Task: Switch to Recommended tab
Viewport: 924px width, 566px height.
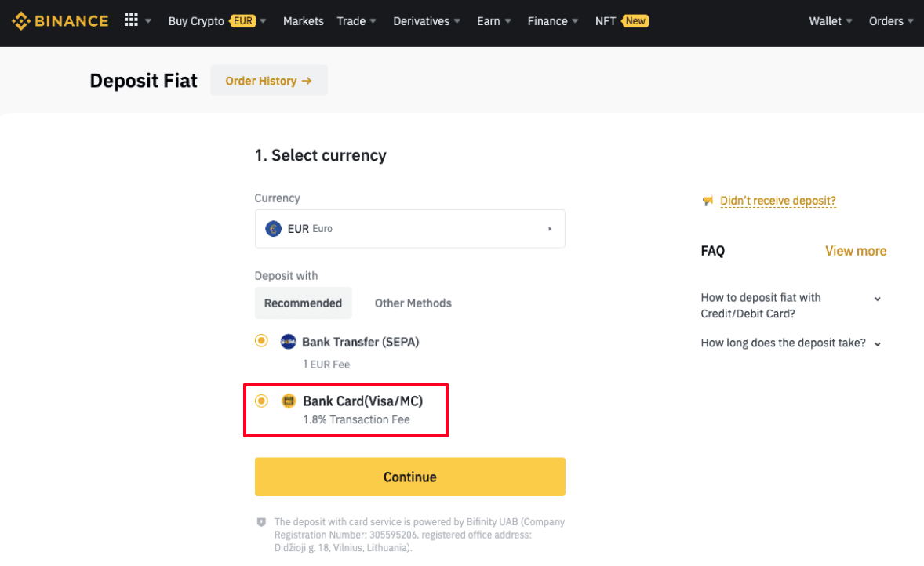Action: [x=303, y=303]
